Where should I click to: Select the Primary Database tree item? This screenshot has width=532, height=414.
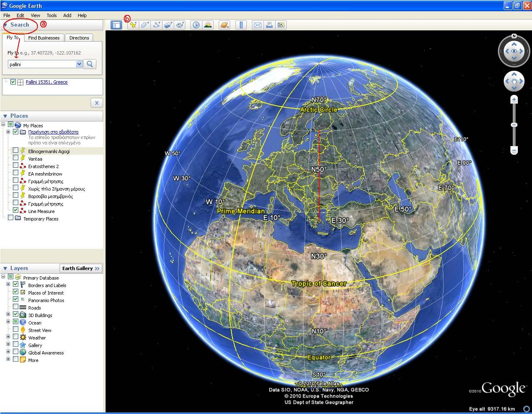tap(41, 278)
